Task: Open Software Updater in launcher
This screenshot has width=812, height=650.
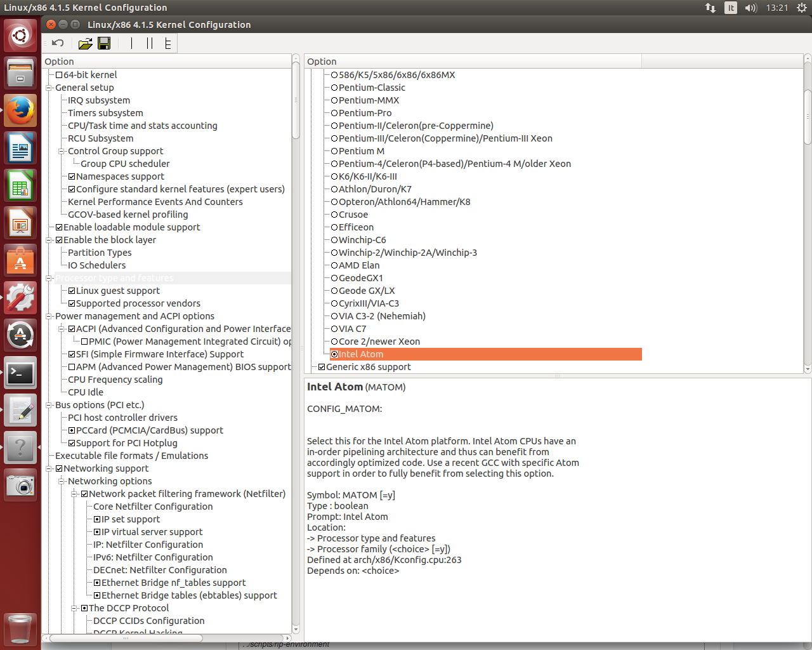Action: 20,335
